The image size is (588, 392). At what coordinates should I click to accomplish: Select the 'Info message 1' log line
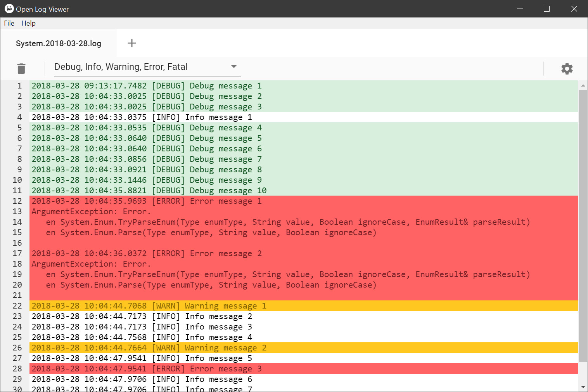click(x=304, y=117)
